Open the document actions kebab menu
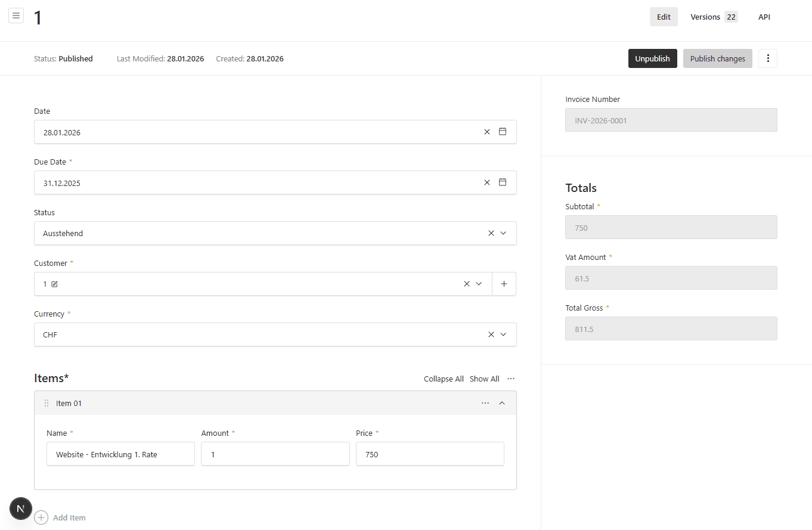Viewport: 812px width, 530px height. click(768, 58)
